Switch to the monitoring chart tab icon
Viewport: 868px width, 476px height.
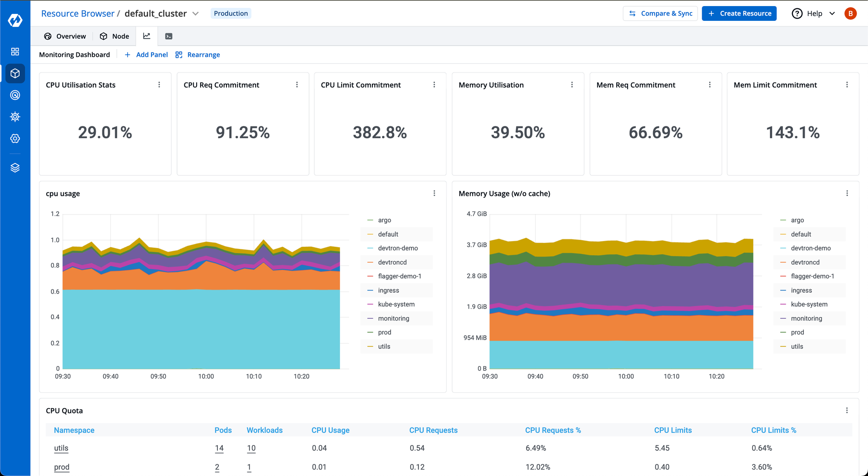pos(147,36)
